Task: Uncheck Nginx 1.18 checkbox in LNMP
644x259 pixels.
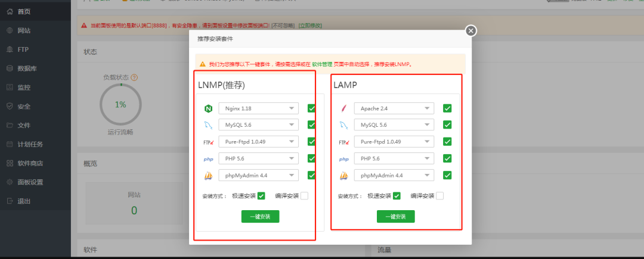Action: point(311,108)
